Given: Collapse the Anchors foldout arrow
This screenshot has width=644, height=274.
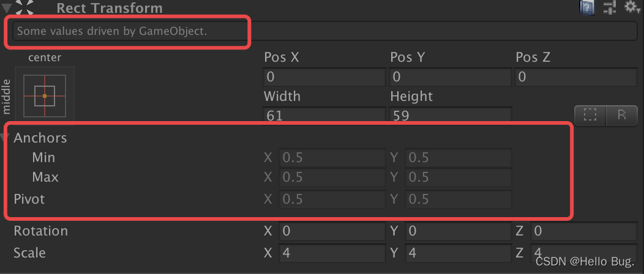Looking at the screenshot, I should [5, 138].
